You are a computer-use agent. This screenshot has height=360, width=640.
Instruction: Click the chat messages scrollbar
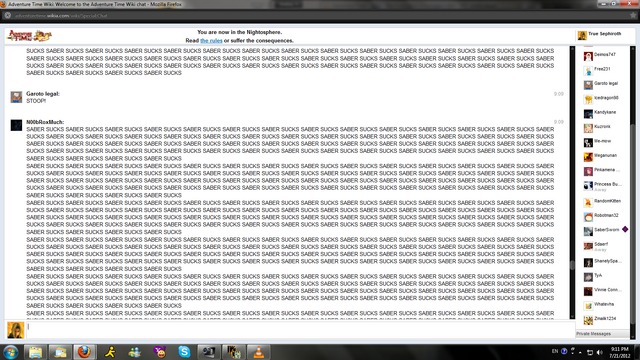click(572, 182)
